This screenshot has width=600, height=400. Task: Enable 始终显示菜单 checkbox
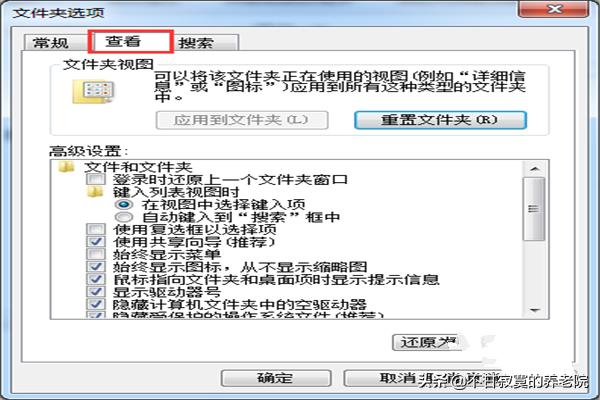95,254
